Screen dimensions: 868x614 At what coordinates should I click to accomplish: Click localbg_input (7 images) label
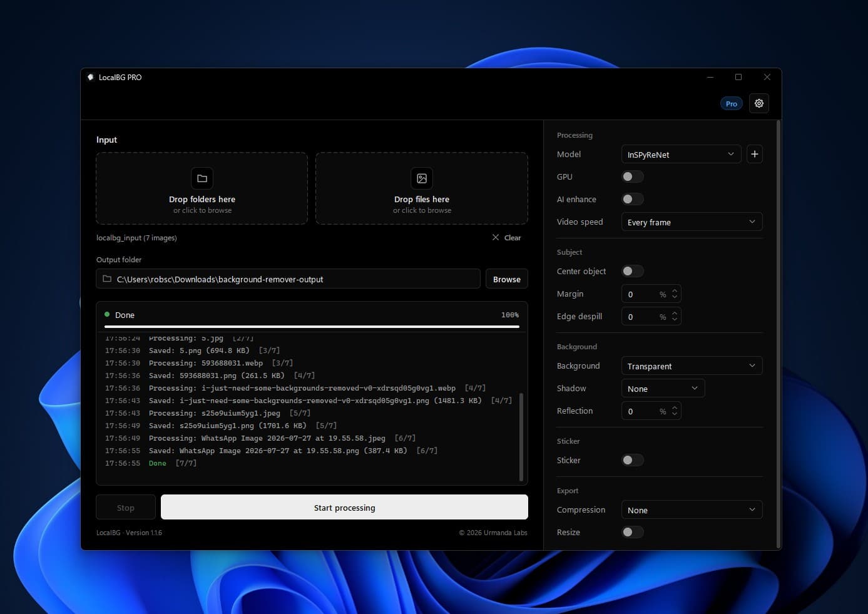click(136, 238)
